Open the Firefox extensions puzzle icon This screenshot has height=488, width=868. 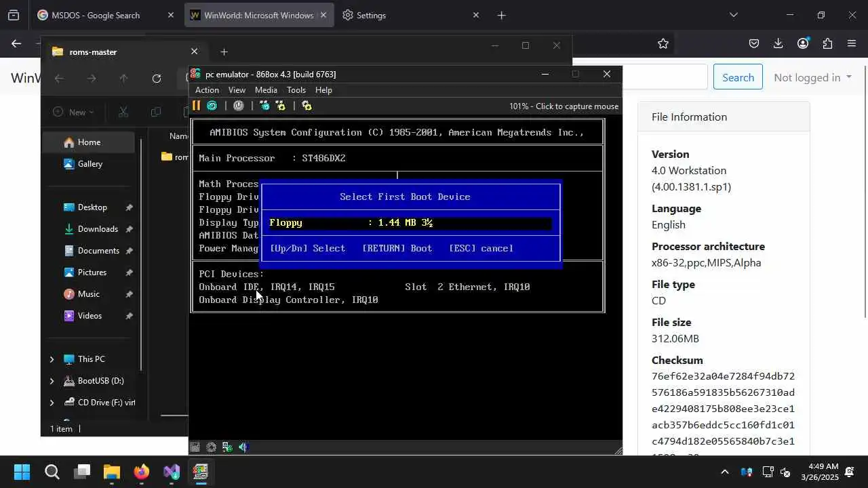(x=827, y=43)
